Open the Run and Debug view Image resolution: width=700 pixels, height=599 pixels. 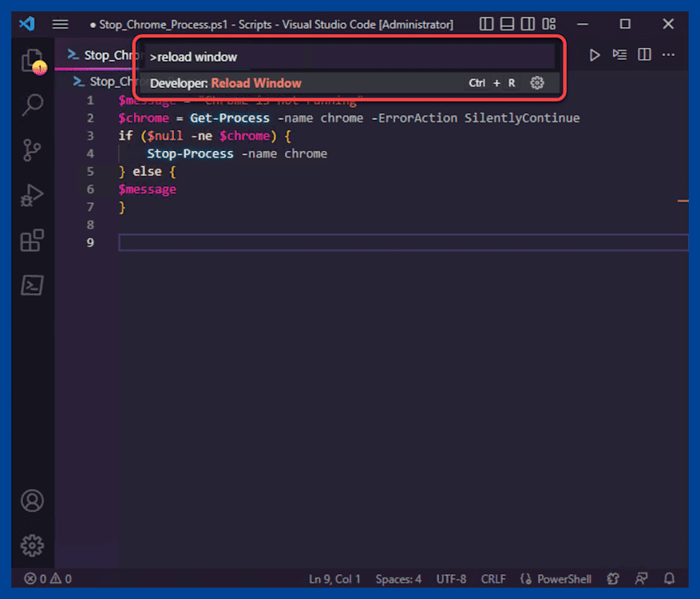click(33, 195)
